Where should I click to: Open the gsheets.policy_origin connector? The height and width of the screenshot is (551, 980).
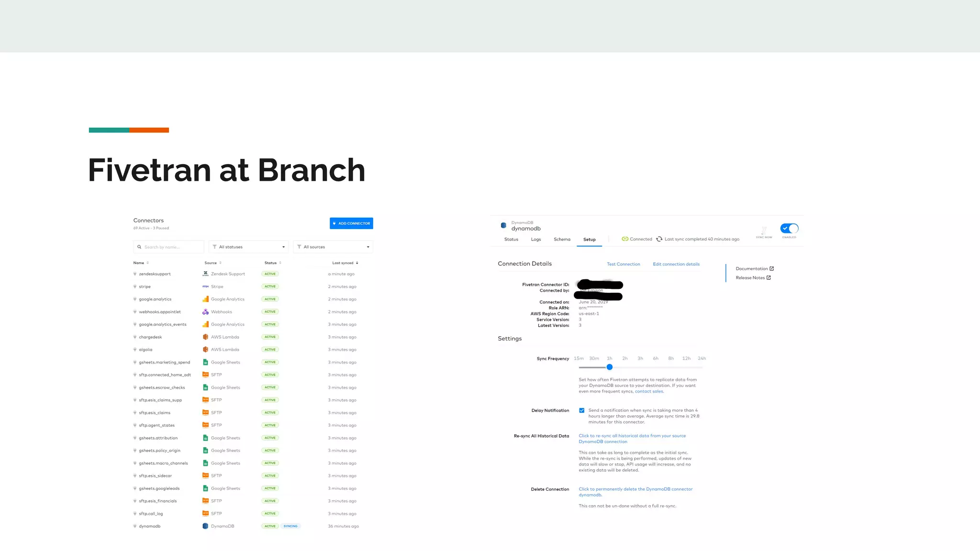(253, 451)
